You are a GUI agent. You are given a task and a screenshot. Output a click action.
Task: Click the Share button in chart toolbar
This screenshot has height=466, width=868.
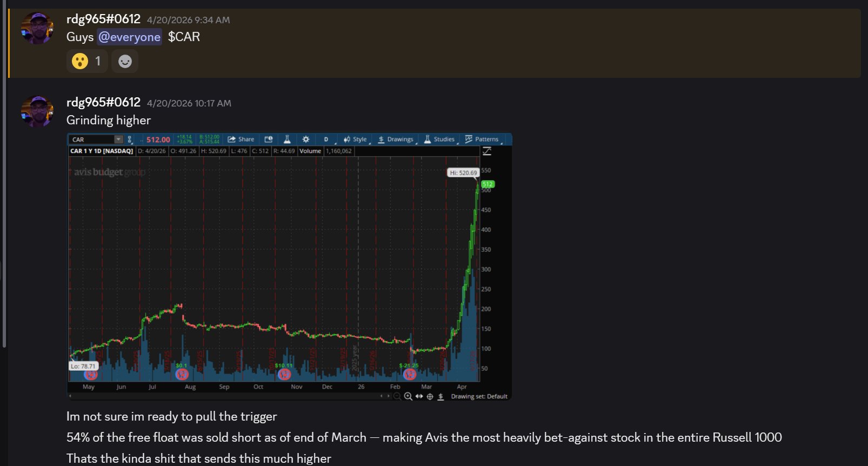241,139
